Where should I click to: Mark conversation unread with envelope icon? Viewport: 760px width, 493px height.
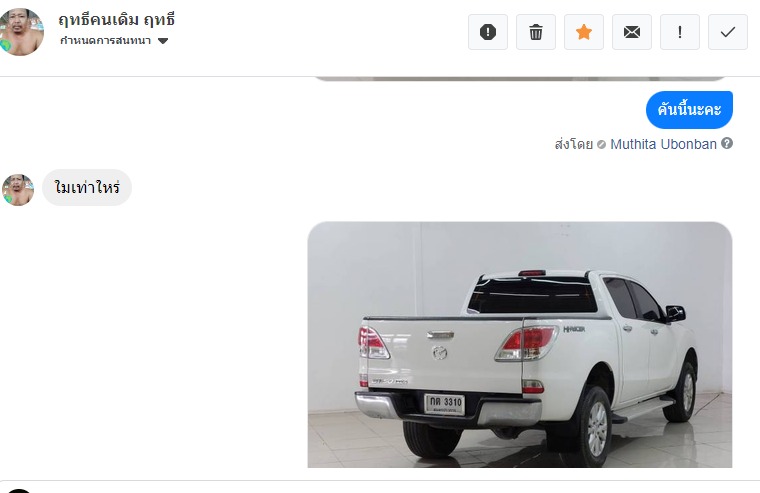632,32
